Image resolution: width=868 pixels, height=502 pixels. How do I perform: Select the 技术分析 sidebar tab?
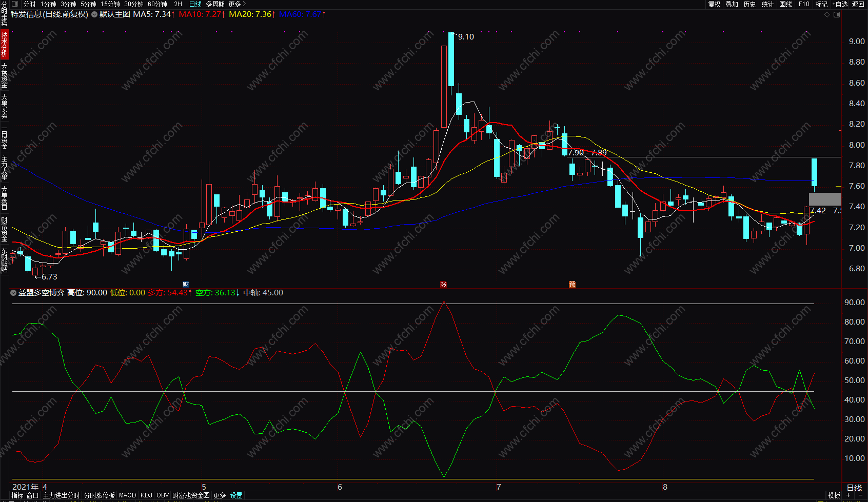coord(4,44)
